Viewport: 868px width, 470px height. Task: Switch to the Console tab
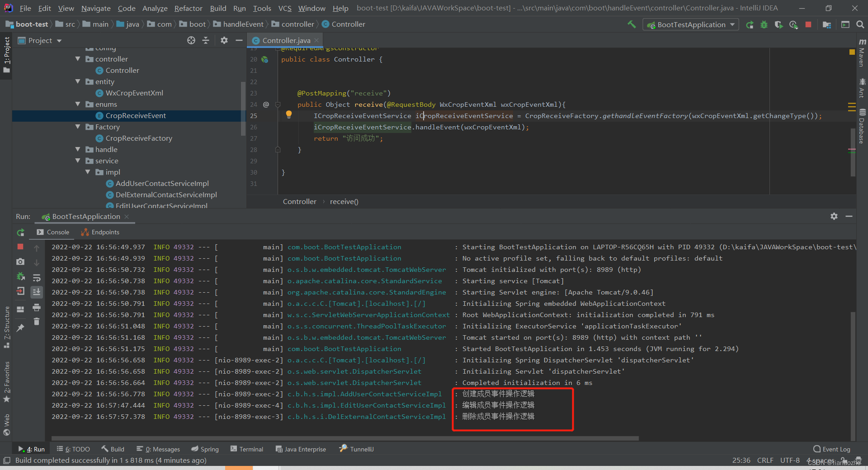click(x=53, y=232)
